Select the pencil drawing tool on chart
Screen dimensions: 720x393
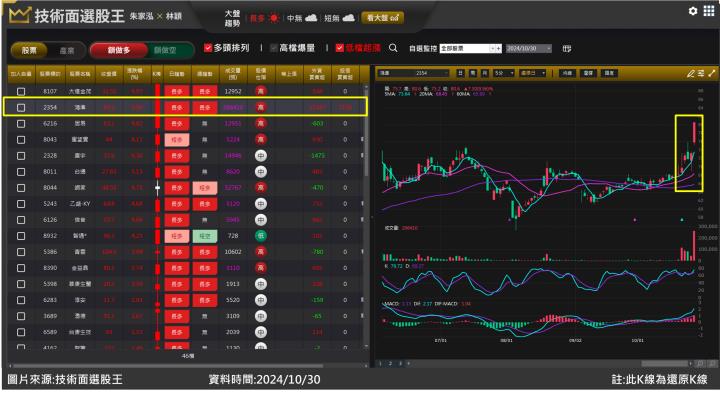[x=690, y=73]
